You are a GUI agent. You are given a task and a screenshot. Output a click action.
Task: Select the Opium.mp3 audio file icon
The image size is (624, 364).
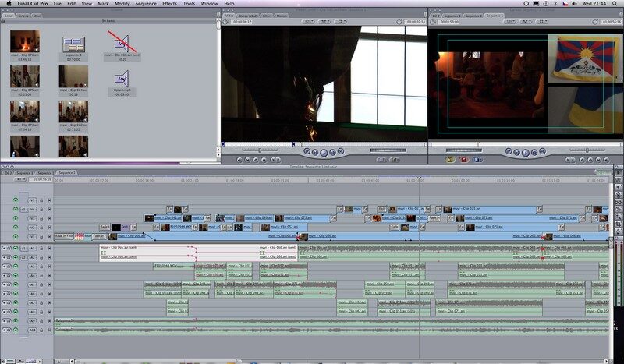(122, 78)
